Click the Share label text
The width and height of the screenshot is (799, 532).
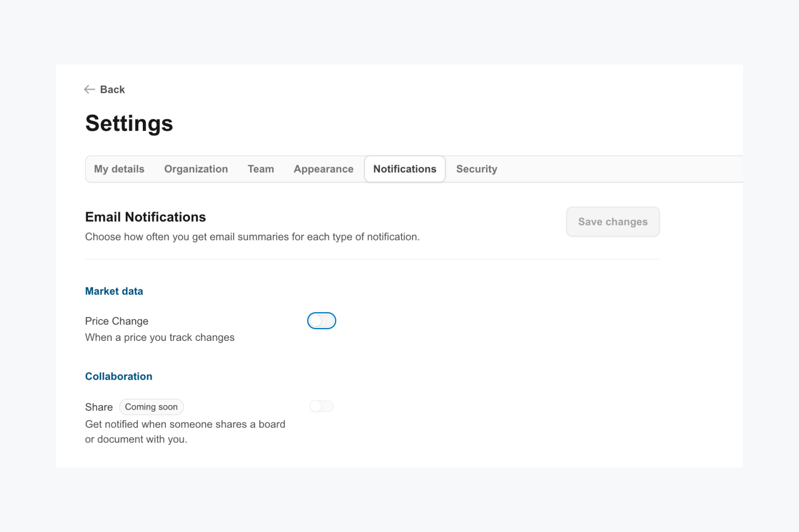coord(99,407)
